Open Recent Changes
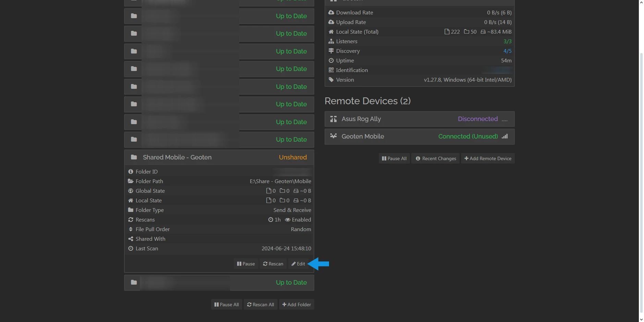This screenshot has height=322, width=644. click(x=435, y=158)
